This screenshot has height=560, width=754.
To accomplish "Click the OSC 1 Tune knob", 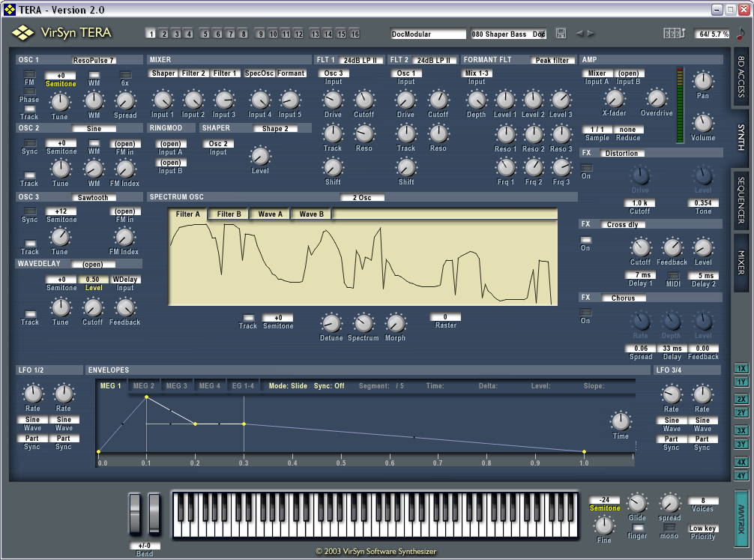I will (x=60, y=102).
